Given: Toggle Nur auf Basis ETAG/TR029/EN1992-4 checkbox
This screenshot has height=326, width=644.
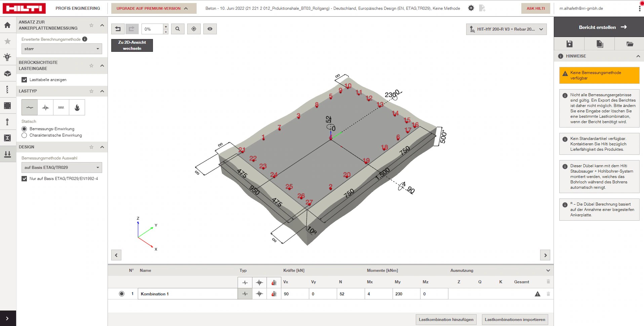Looking at the screenshot, I should click(24, 179).
